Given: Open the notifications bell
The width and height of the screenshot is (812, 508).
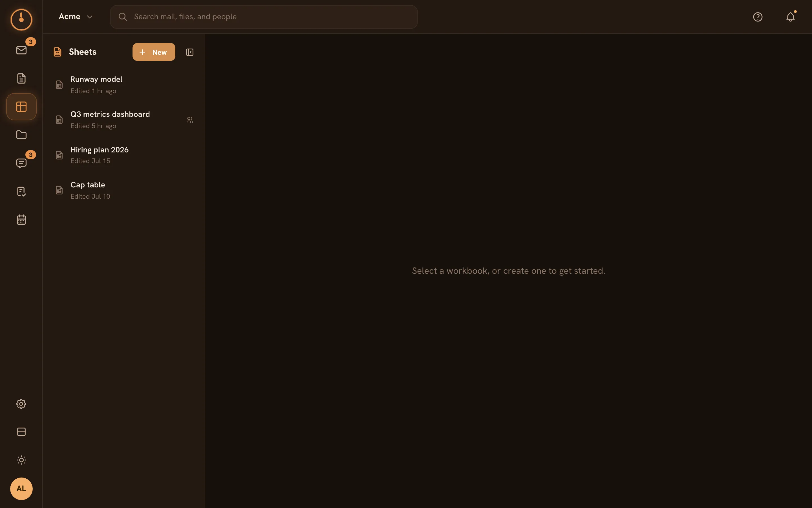Looking at the screenshot, I should coord(791,17).
